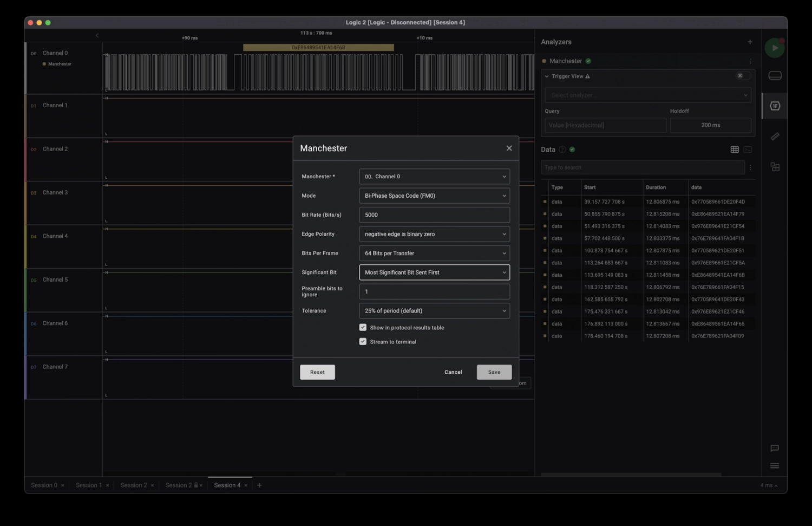Image resolution: width=812 pixels, height=526 pixels.
Task: Open the extensions blocks icon
Action: pos(775,167)
